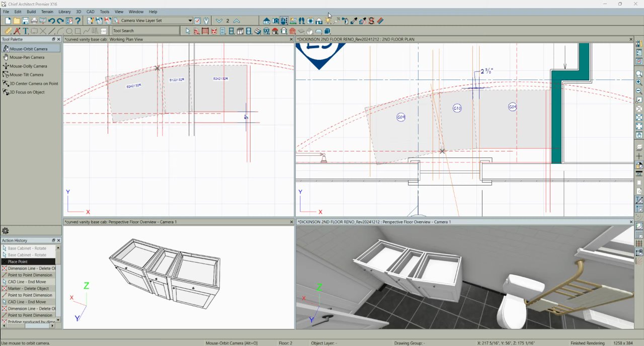Select Mouse-Pan Camera in Tool Palette
644x346 pixels.
(27, 57)
